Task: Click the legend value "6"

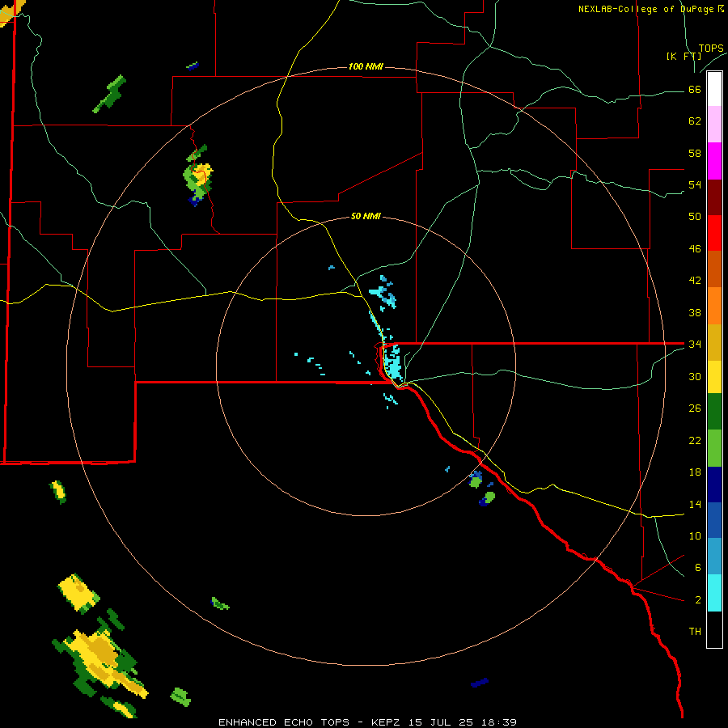Action: (x=698, y=567)
